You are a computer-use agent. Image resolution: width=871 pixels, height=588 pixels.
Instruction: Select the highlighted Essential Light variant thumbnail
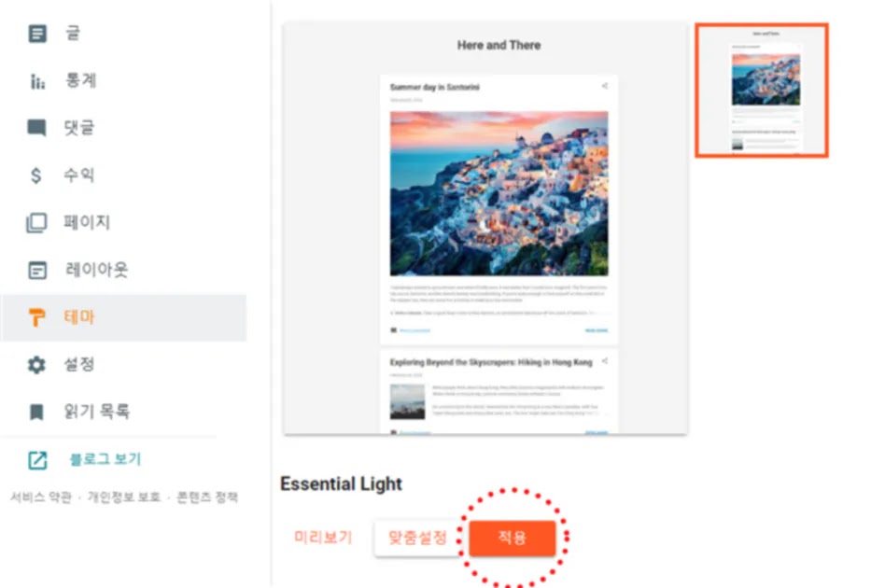pyautogui.click(x=762, y=90)
